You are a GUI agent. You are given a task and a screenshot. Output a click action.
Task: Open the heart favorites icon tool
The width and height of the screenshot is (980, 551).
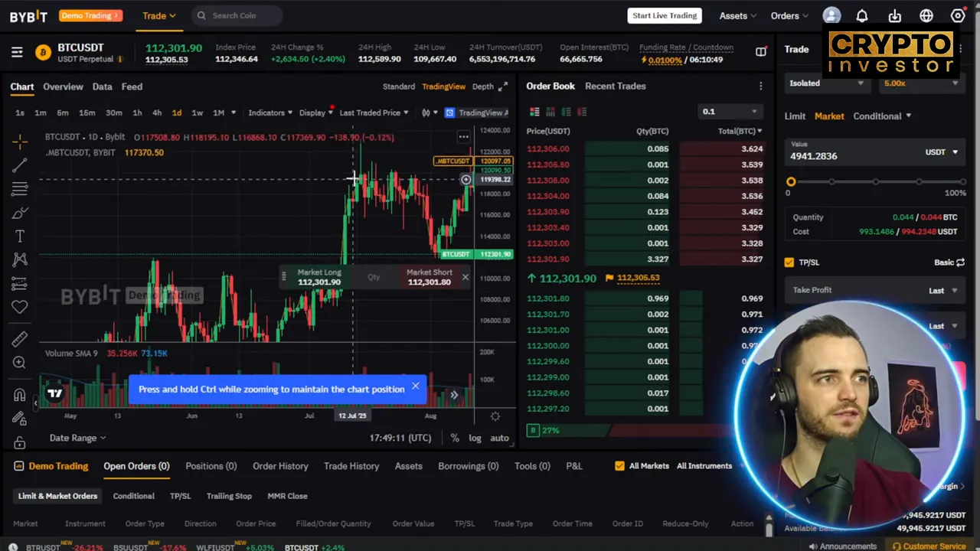[20, 307]
